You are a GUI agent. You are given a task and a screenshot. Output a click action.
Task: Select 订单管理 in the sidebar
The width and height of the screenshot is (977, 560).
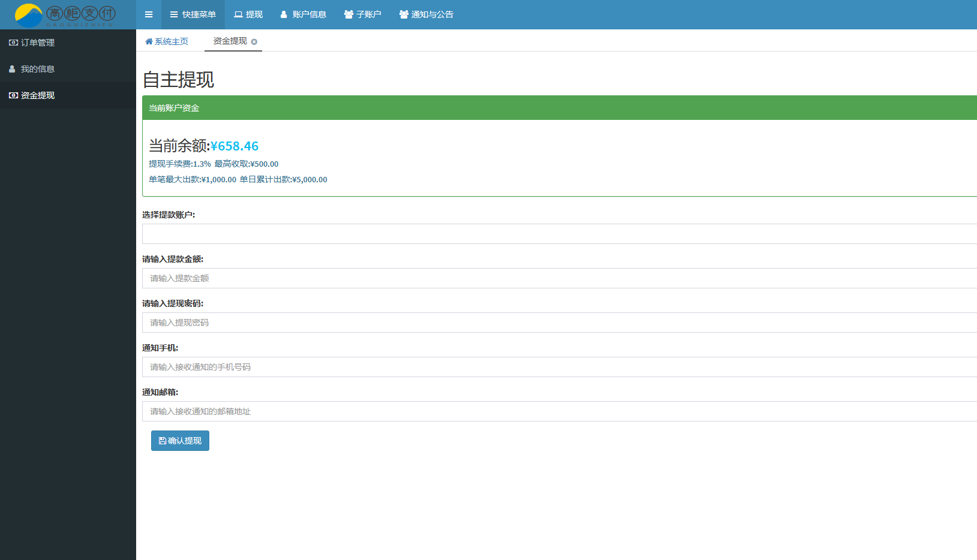click(38, 43)
